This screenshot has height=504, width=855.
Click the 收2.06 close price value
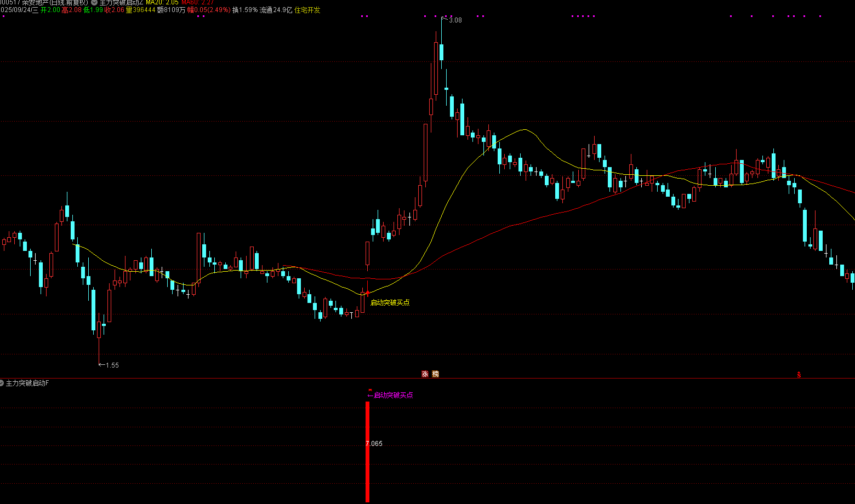point(114,10)
